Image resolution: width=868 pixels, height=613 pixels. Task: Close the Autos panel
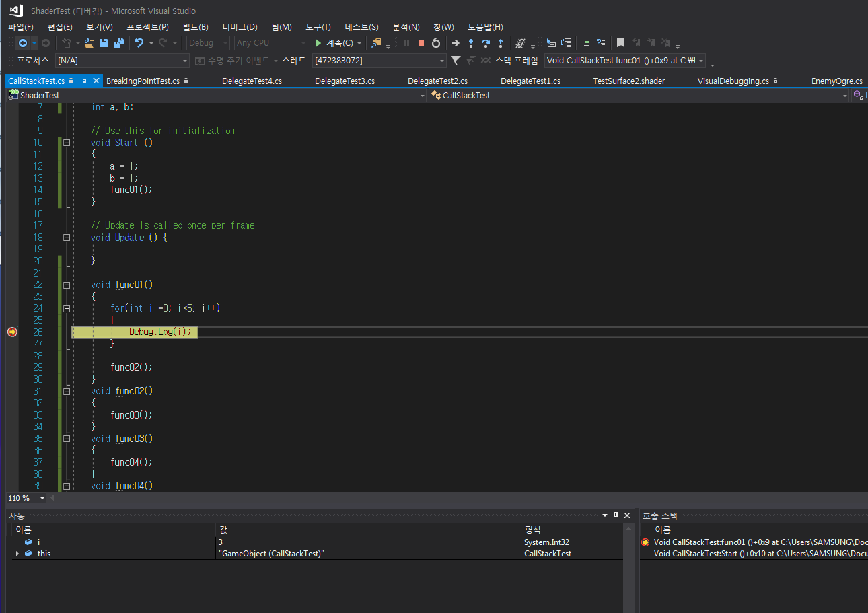pos(627,515)
